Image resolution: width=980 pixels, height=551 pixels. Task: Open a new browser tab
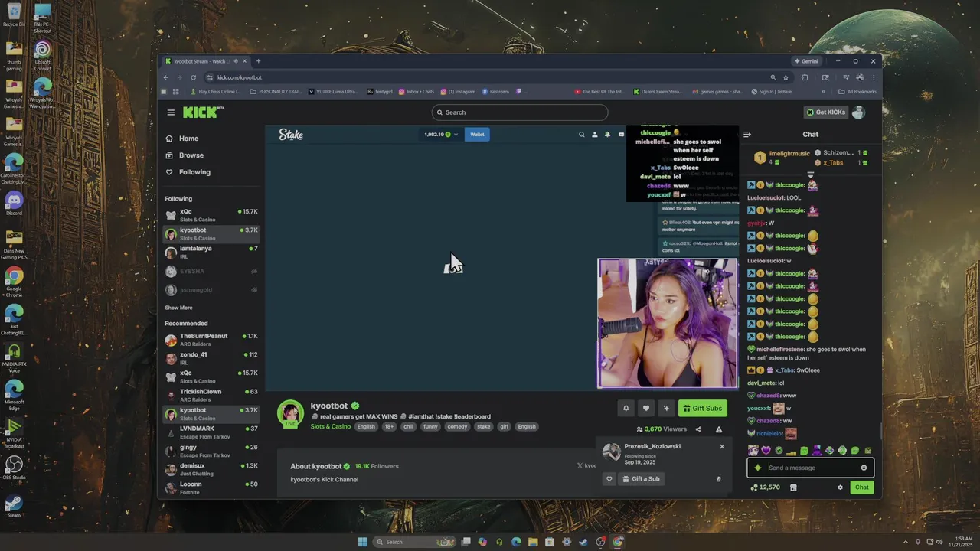[258, 61]
